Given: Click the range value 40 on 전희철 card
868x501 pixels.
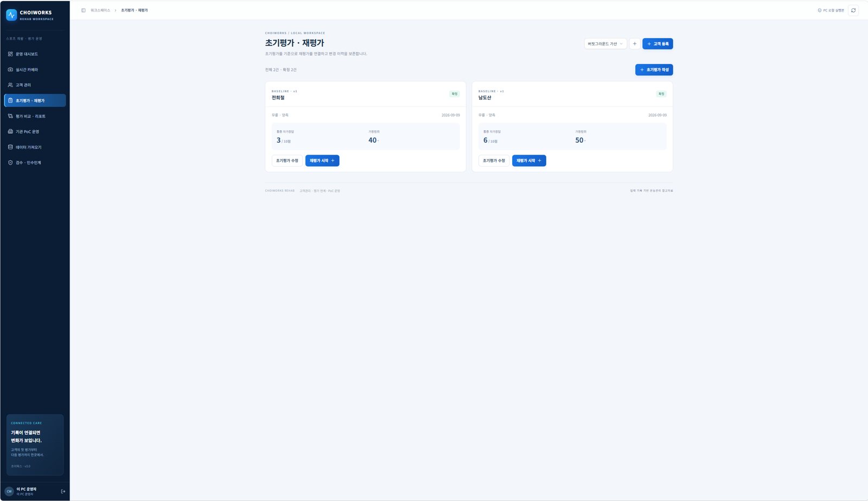Looking at the screenshot, I should coord(372,140).
